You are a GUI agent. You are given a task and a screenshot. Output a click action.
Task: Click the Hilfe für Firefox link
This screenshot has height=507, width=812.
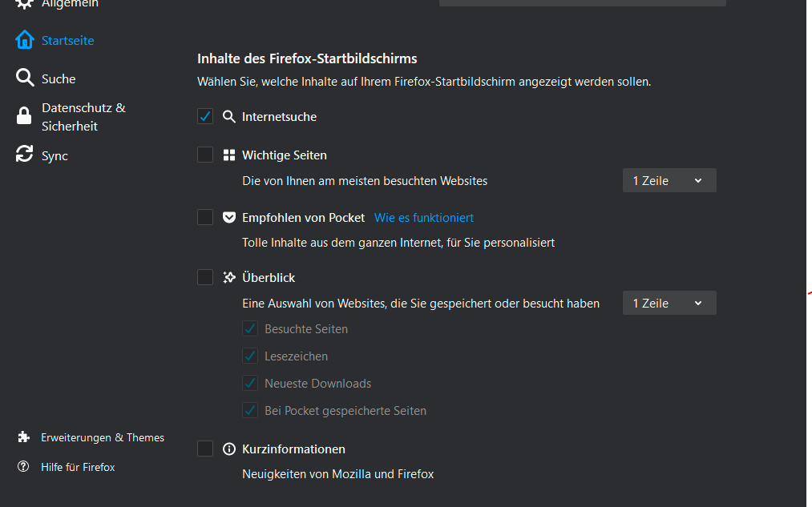pyautogui.click(x=78, y=467)
